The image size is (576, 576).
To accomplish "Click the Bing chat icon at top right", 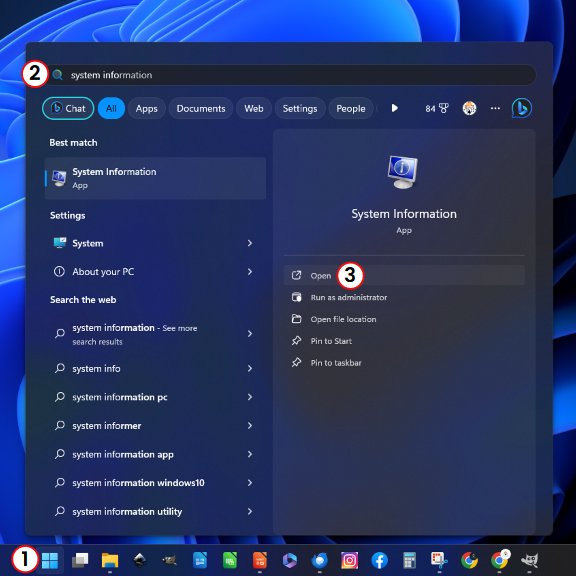I will [522, 108].
